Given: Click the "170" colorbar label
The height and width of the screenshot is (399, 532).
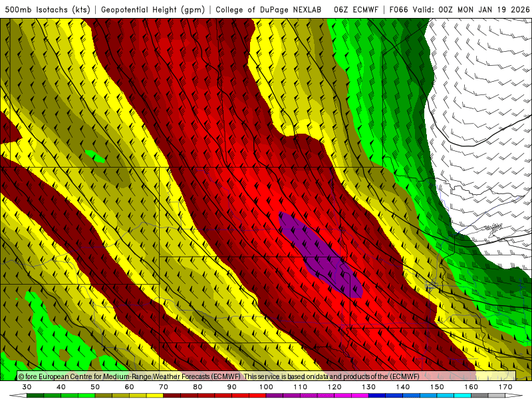Looking at the screenshot, I should pyautogui.click(x=505, y=387).
